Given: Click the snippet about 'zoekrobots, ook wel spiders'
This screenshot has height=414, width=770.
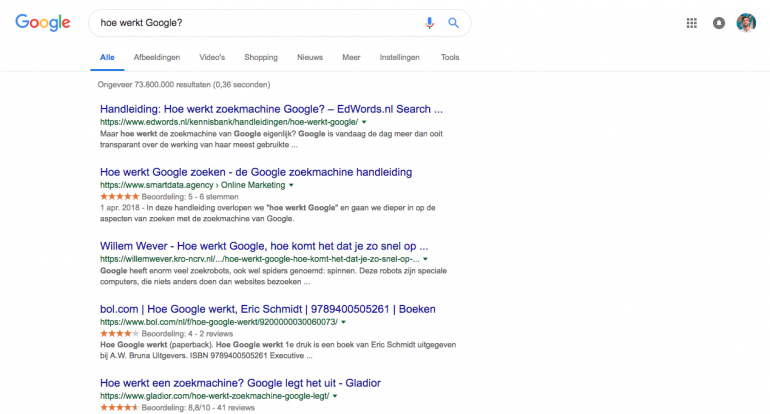Looking at the screenshot, I should (274, 276).
